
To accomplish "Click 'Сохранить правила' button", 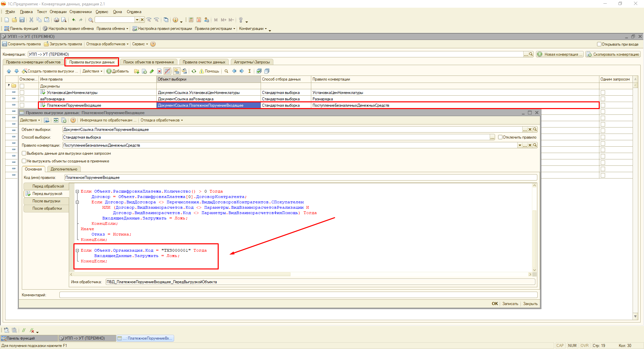I will click(x=21, y=44).
